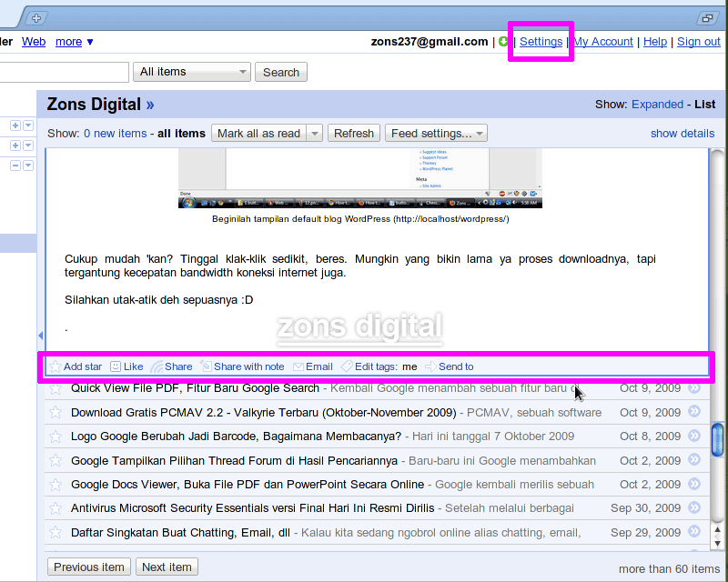Open Zons Digital feed title link
Viewport: 728px width, 582px height.
[100, 105]
